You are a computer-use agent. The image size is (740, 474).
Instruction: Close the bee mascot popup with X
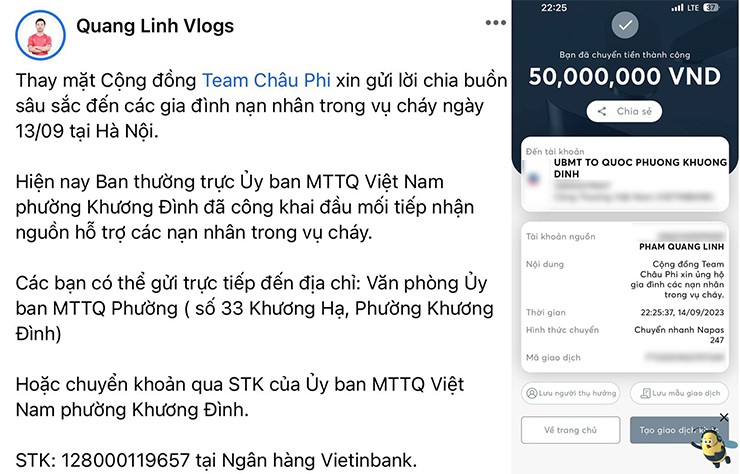pos(724,417)
